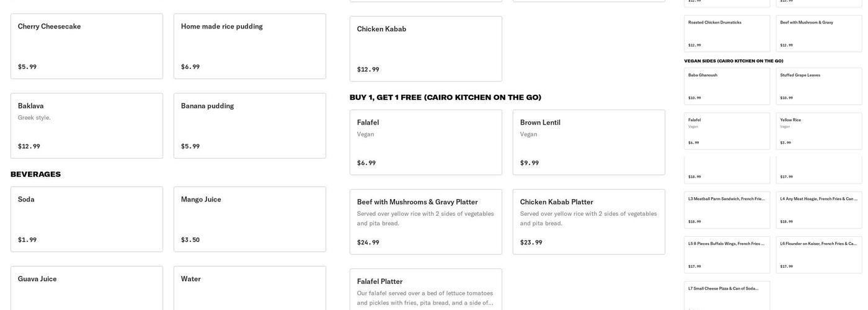The image size is (868, 310).
Task: Open the Chicken Kabab $12.99 item
Action: 426,49
